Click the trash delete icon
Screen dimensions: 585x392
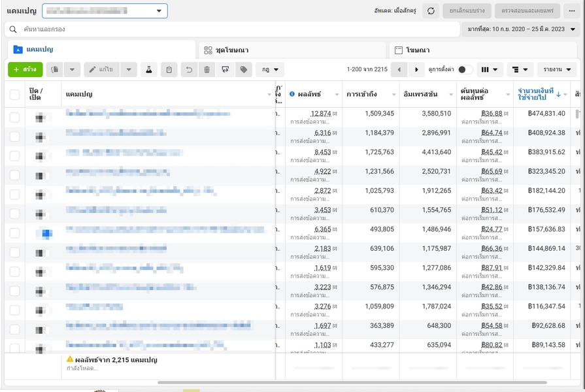coord(207,69)
